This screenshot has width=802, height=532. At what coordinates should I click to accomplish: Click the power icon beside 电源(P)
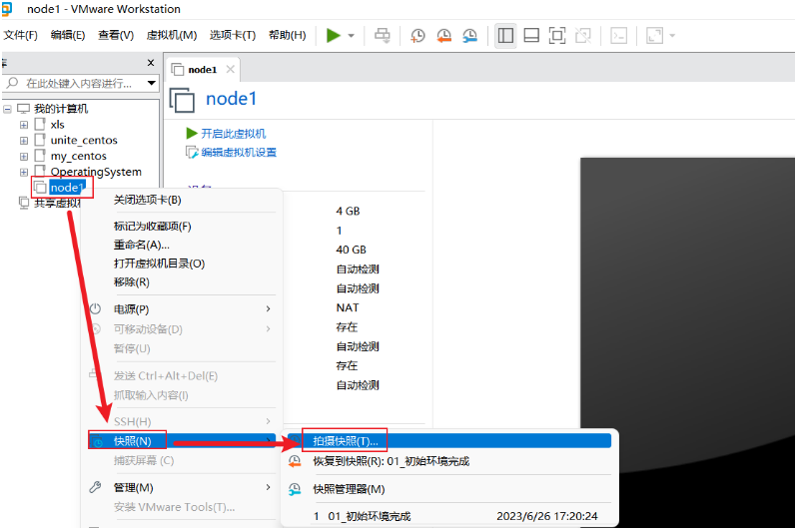click(x=95, y=308)
